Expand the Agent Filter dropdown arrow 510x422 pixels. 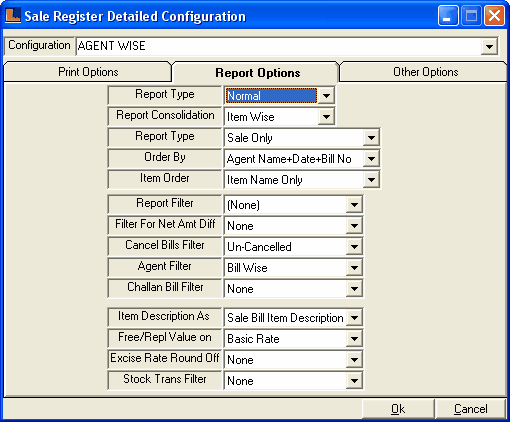pos(354,268)
